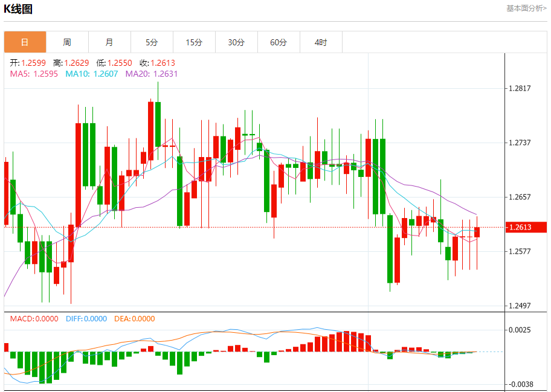
Task: Click the 1.2657 price axis label
Action: pyautogui.click(x=520, y=197)
